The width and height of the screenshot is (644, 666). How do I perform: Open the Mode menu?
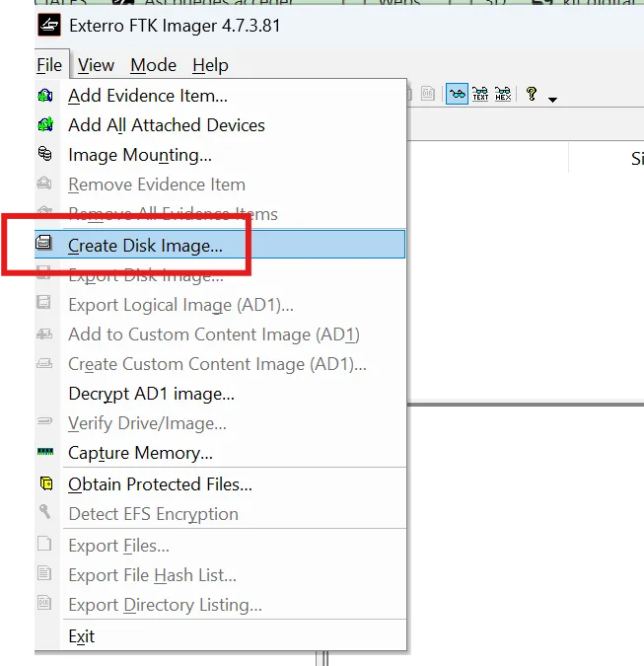coord(153,65)
